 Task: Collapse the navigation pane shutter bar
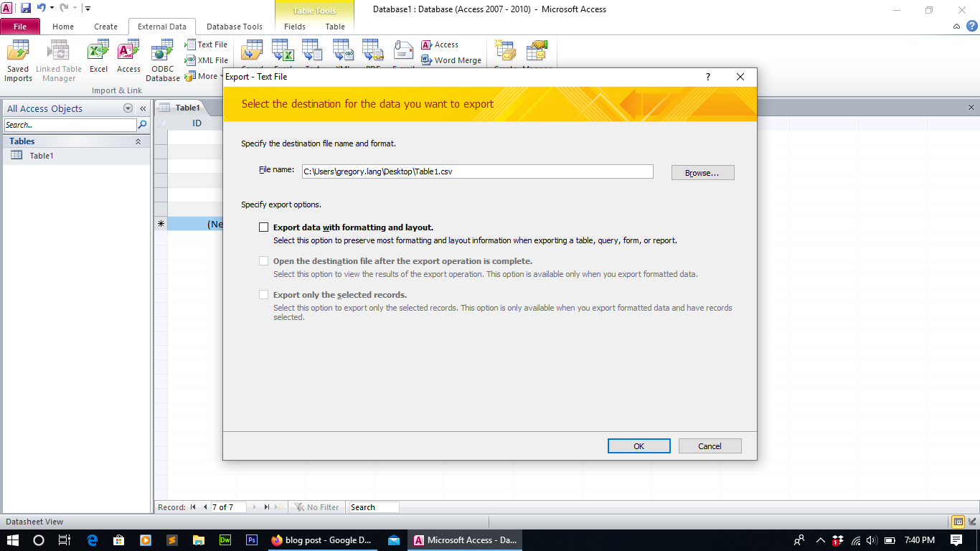point(143,108)
